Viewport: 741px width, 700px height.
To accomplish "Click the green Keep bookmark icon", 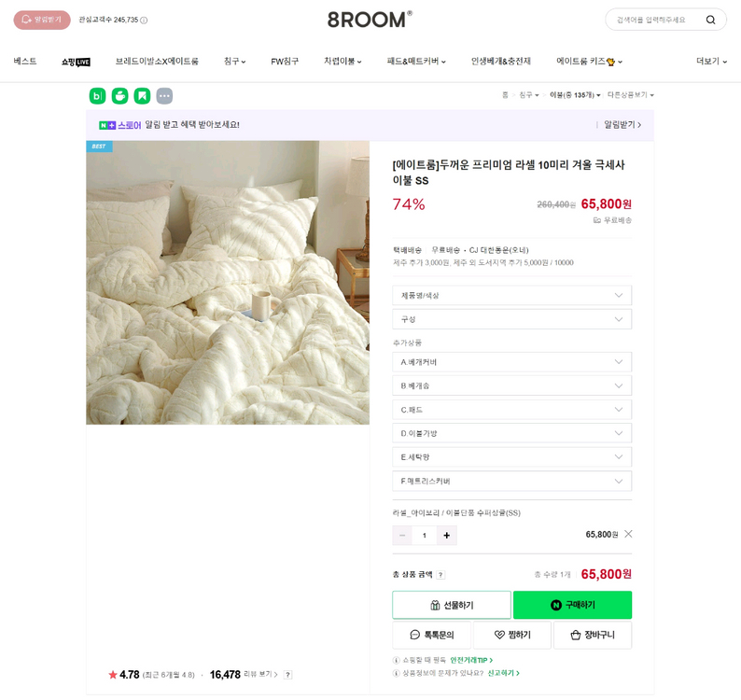I will 142,96.
